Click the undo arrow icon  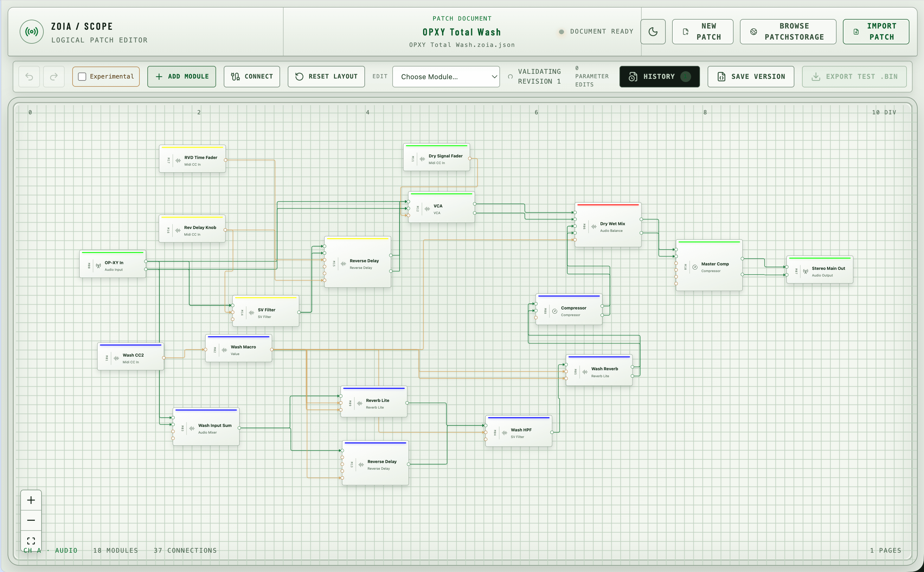(x=29, y=76)
